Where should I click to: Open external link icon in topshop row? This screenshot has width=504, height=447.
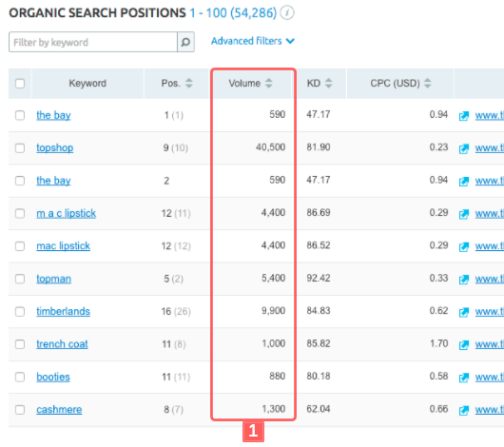(463, 148)
